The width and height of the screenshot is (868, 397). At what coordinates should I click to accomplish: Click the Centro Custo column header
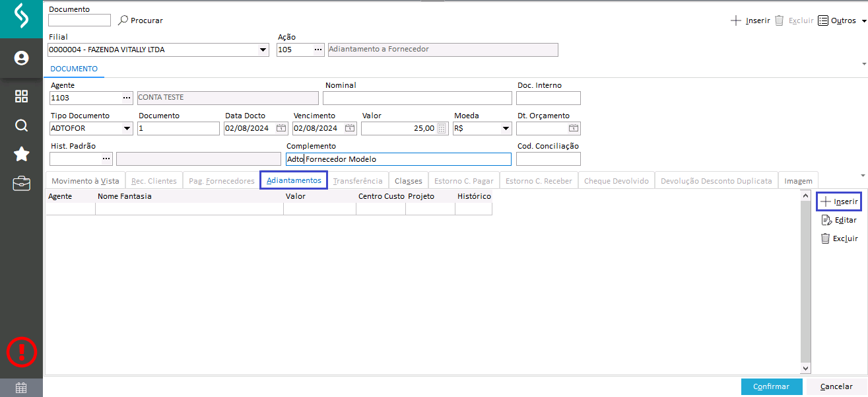point(381,196)
